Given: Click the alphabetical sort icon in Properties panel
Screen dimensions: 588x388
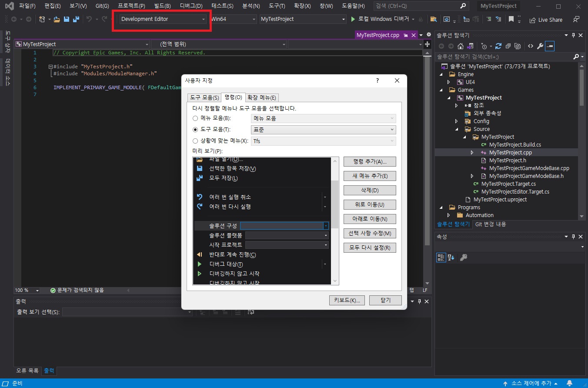Looking at the screenshot, I should click(451, 258).
